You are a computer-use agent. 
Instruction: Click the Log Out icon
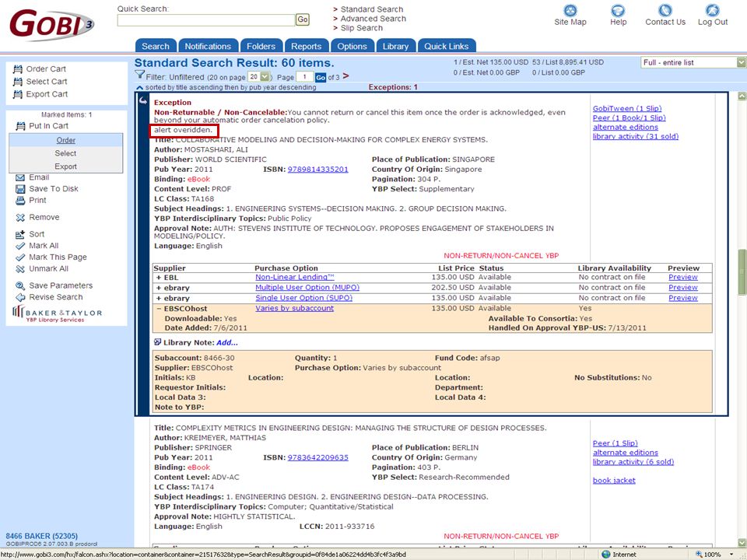pos(713,10)
